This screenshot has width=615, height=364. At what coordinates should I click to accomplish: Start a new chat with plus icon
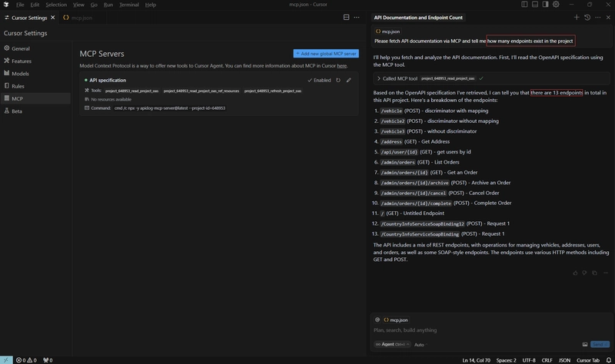[x=577, y=17]
